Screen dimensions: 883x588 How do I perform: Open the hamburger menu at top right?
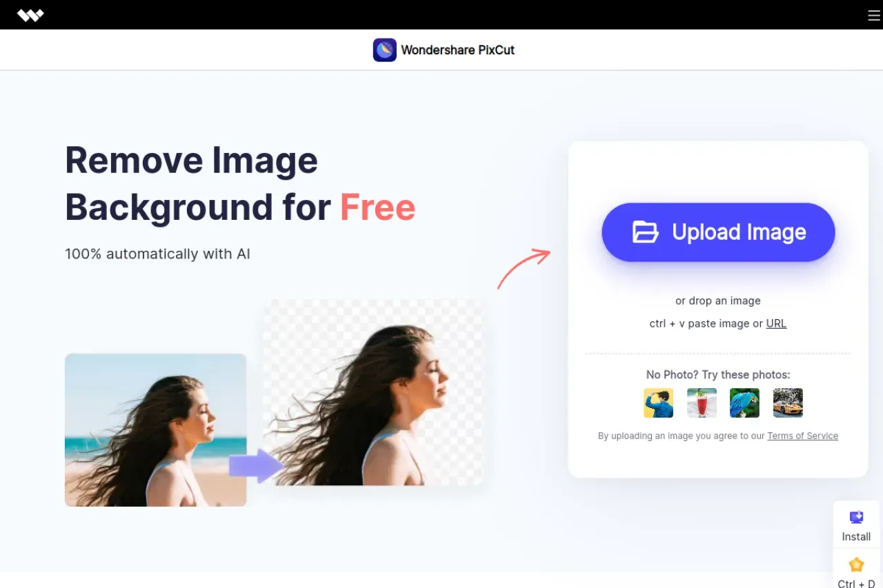(x=874, y=16)
